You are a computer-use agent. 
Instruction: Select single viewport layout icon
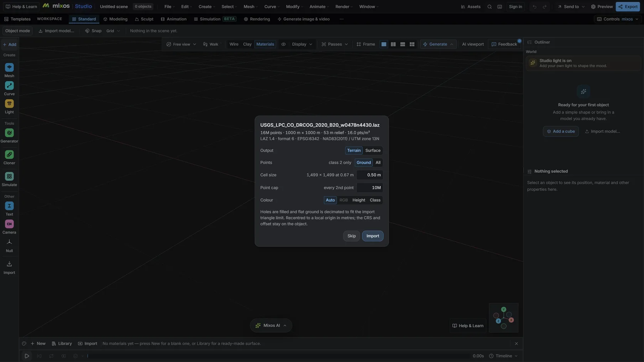[x=384, y=44]
